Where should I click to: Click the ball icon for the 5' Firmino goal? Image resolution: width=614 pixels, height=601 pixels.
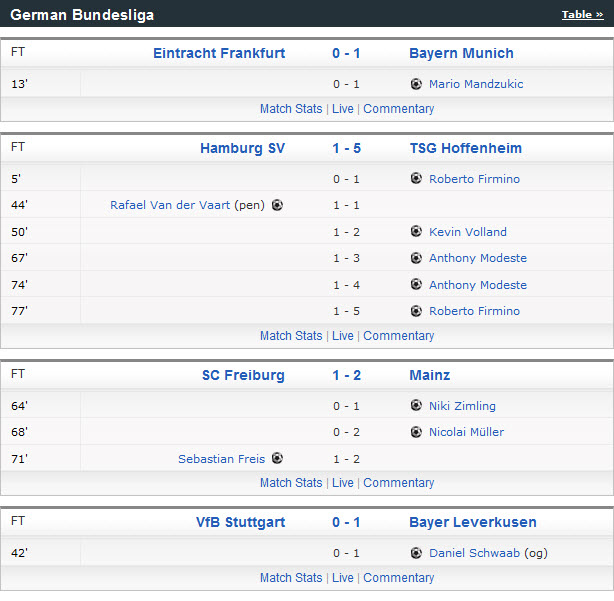(x=416, y=178)
